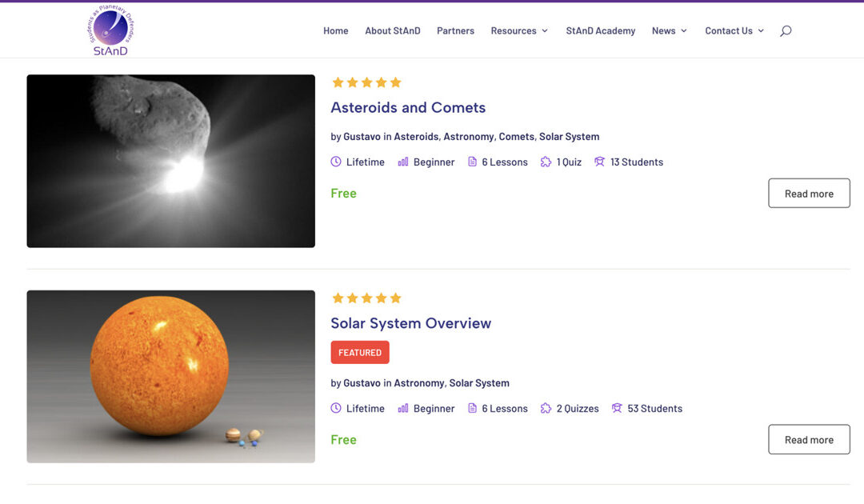Viewport: 864px width, 504px height.
Task: Click Read more for Solar System Overview
Action: (x=809, y=440)
